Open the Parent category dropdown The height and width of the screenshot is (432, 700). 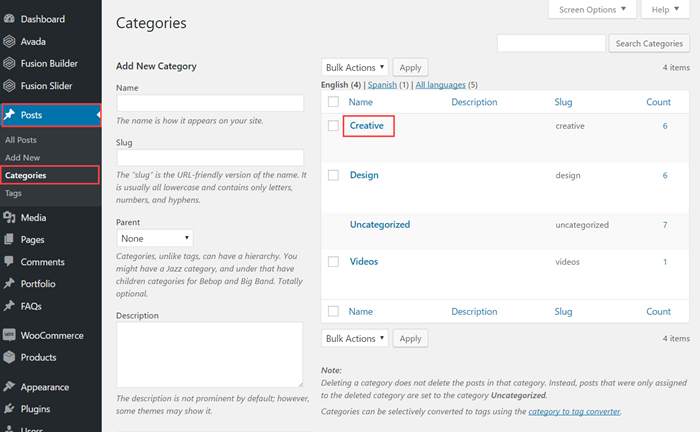[155, 238]
